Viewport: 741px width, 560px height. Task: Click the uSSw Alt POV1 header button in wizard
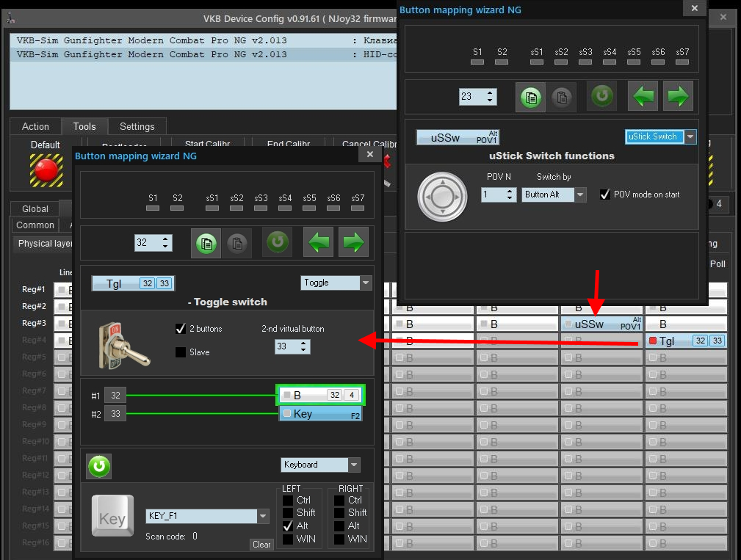pyautogui.click(x=458, y=137)
